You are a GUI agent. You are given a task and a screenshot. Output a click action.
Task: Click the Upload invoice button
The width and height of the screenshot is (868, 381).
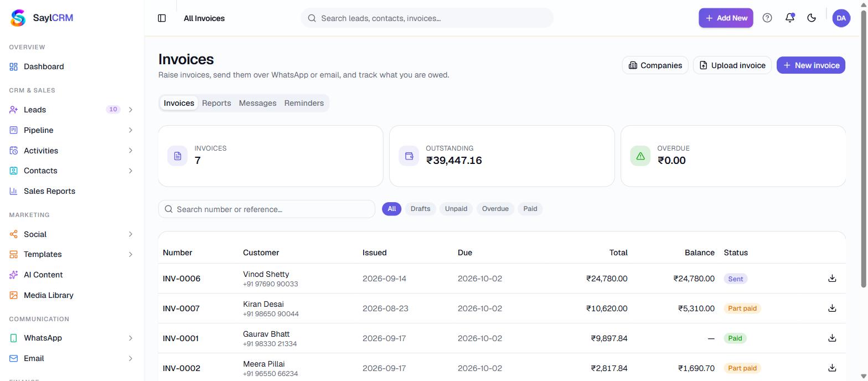click(732, 65)
